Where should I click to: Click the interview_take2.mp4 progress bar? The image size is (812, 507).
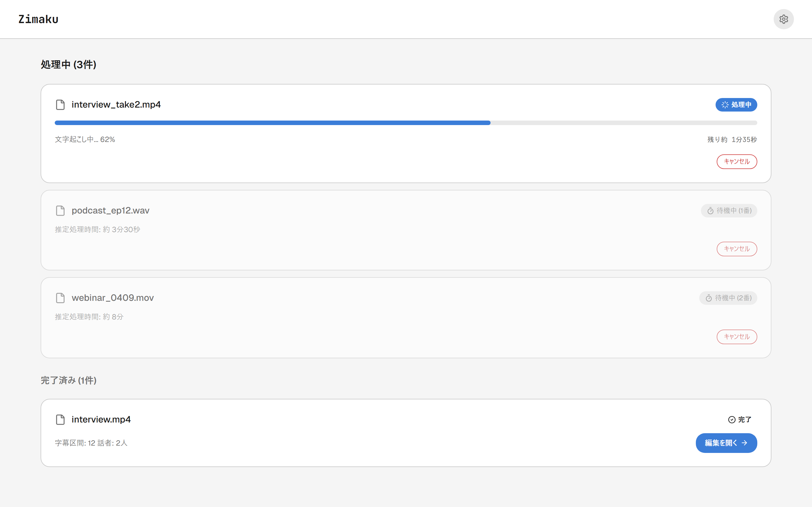[406, 123]
